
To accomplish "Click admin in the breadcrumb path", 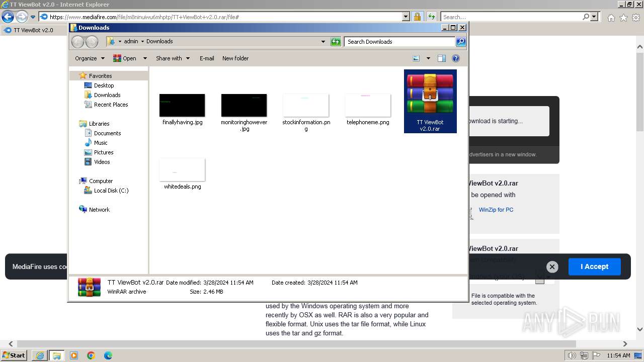I will [x=131, y=41].
